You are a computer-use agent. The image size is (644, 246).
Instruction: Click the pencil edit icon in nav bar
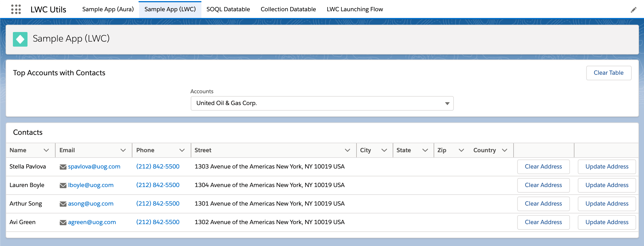click(633, 10)
